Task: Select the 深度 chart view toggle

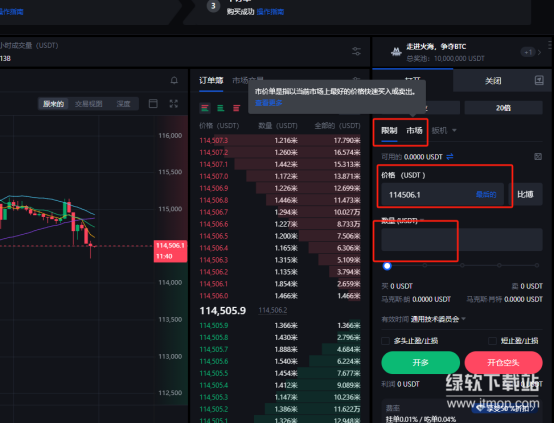Action: pos(123,104)
